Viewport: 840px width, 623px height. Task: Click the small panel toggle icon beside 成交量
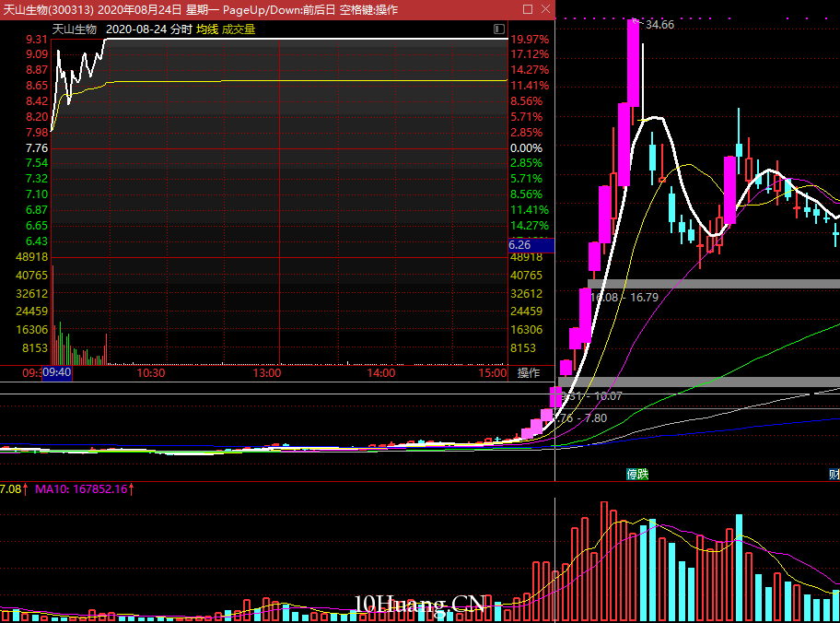point(498,29)
